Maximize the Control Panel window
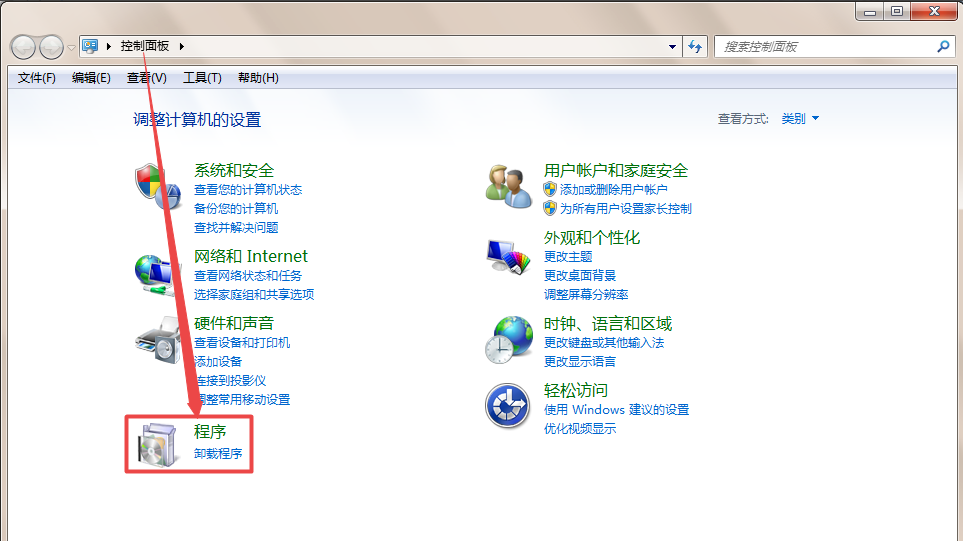This screenshot has width=963, height=541. (x=897, y=12)
